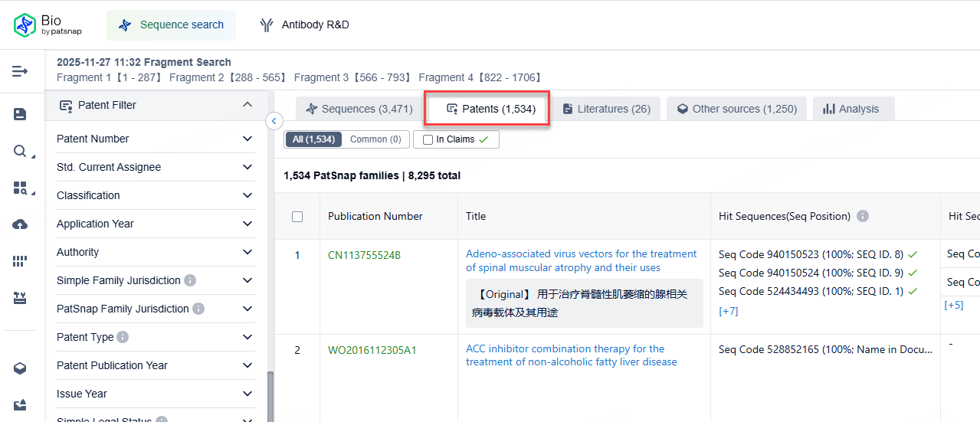Collapse the filter panel using round arrow button
This screenshot has height=422, width=980.
274,121
